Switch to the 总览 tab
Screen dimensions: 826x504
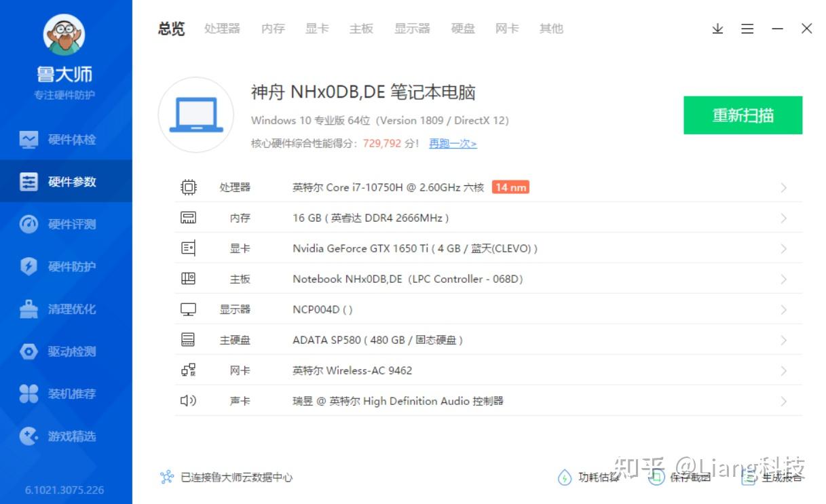point(172,28)
